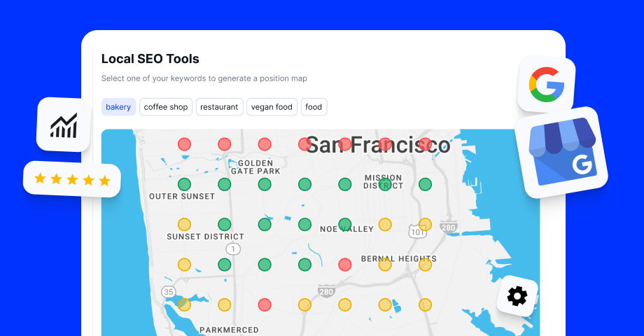Image resolution: width=644 pixels, height=336 pixels.
Task: Pick the vegan food keyword chip
Action: point(272,107)
